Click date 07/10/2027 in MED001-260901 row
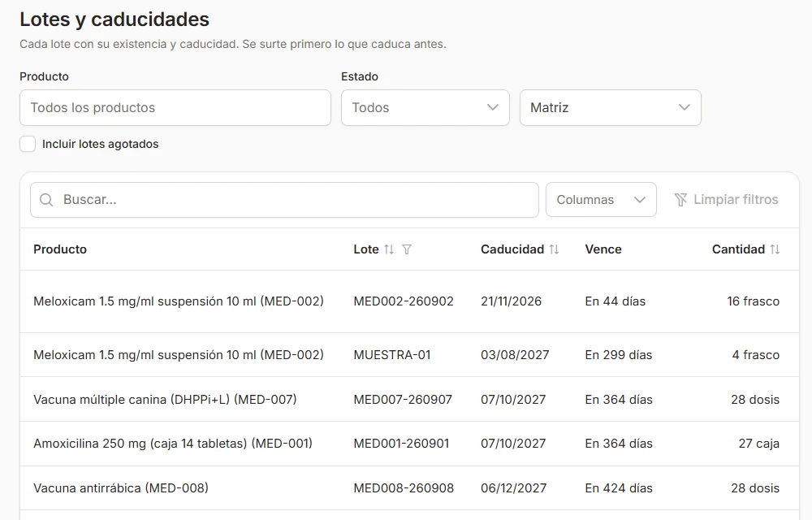This screenshot has width=812, height=520. (513, 444)
